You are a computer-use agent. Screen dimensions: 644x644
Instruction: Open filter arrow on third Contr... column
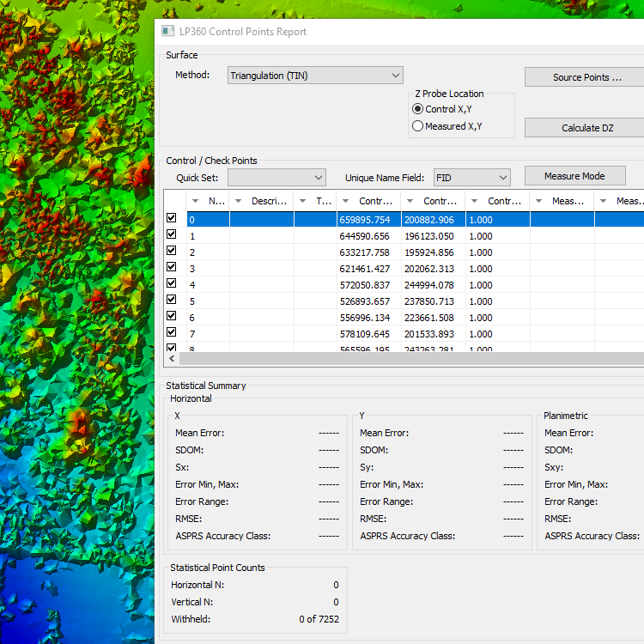[474, 201]
